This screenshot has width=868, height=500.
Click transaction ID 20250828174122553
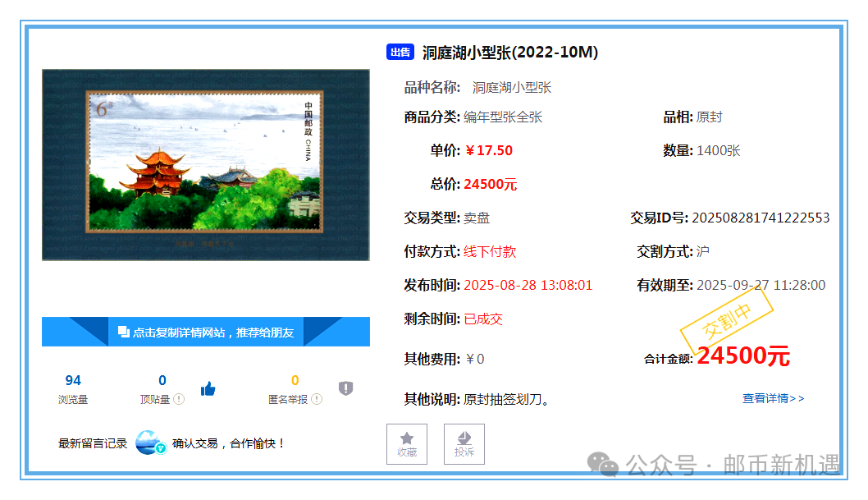coord(761,218)
